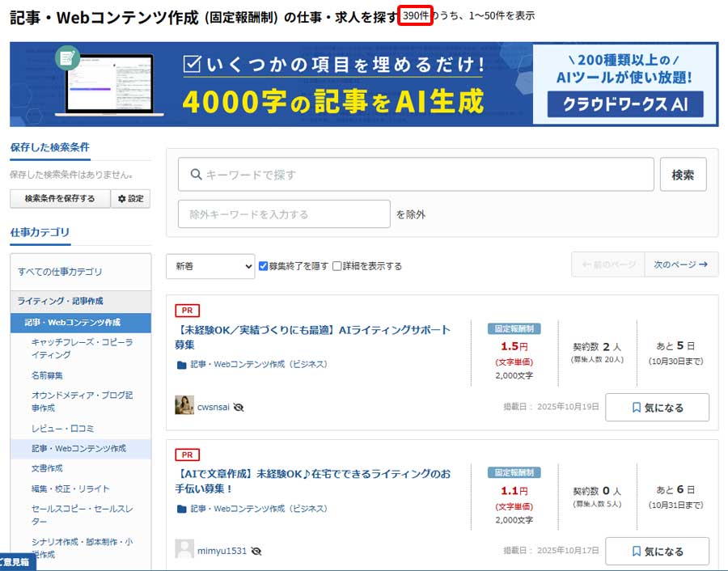
Task: Click the folder icon in the second job listing
Action: click(181, 509)
